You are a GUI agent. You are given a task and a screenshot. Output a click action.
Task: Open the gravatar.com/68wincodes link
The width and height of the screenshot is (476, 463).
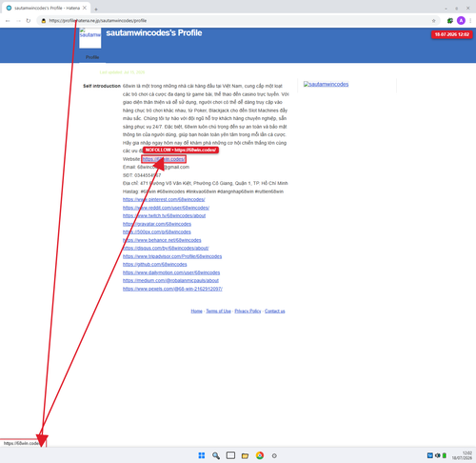click(x=157, y=224)
